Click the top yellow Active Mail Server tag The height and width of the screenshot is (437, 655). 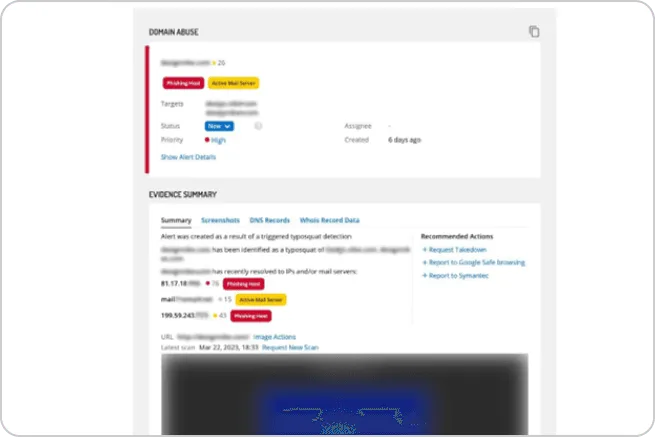click(x=234, y=83)
